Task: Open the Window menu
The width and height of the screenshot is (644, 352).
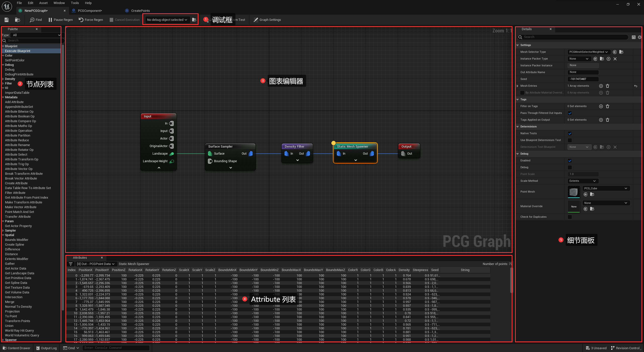Action: coord(59,3)
